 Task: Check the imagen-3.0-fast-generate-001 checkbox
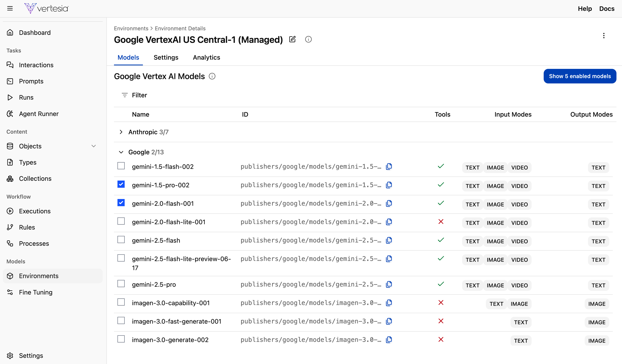point(121,321)
